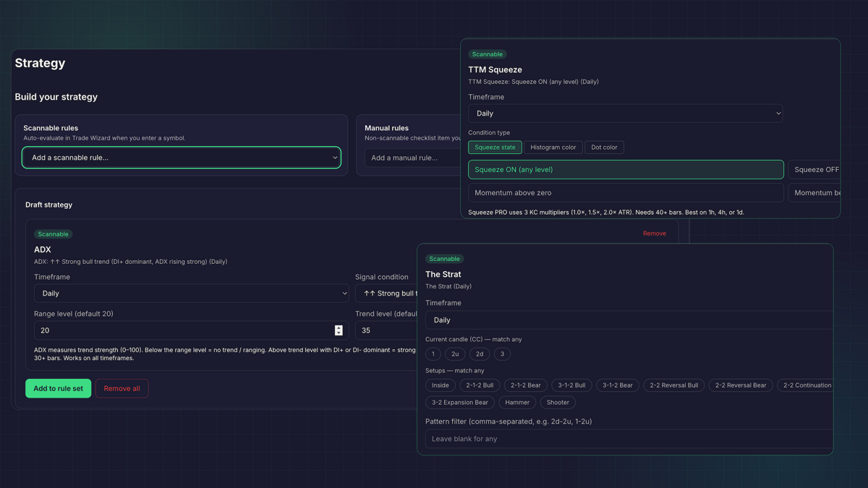Toggle the 3-2 Expansion Bear setup chip
The height and width of the screenshot is (488, 868).
coord(460,403)
